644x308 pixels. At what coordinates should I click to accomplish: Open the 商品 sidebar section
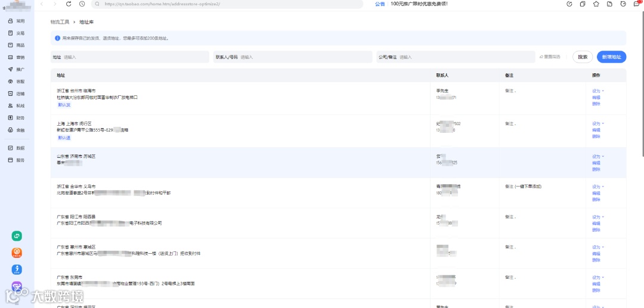point(17,45)
